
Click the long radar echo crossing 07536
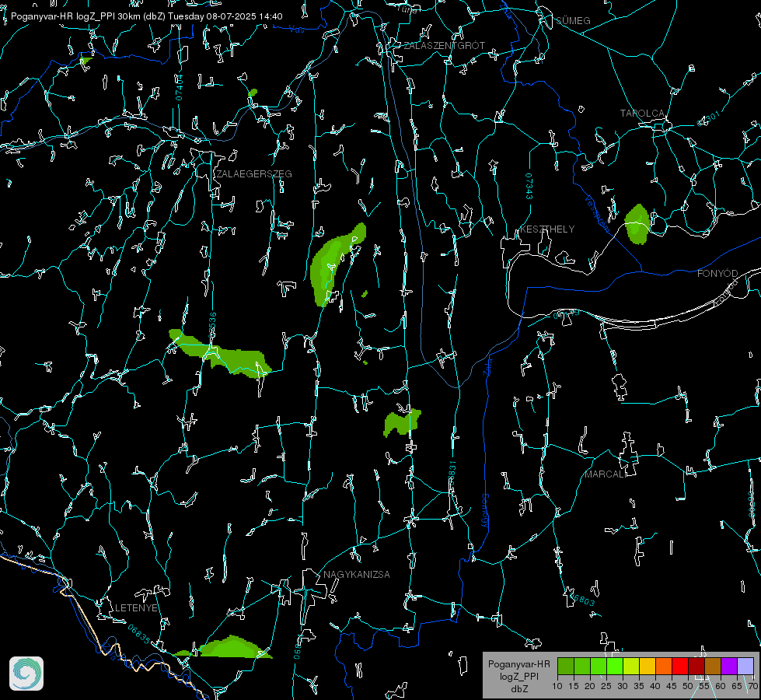coord(219,353)
